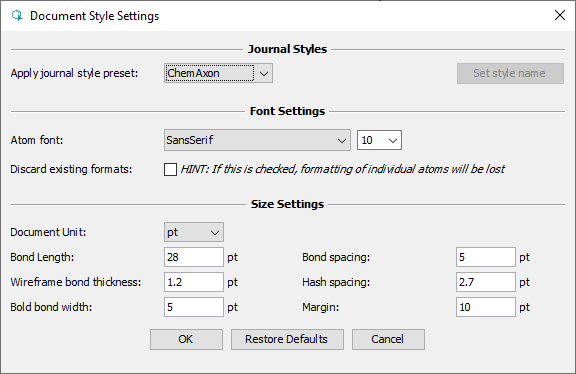The image size is (576, 374).
Task: Click the 'Document Unit:' label
Action: [48, 232]
